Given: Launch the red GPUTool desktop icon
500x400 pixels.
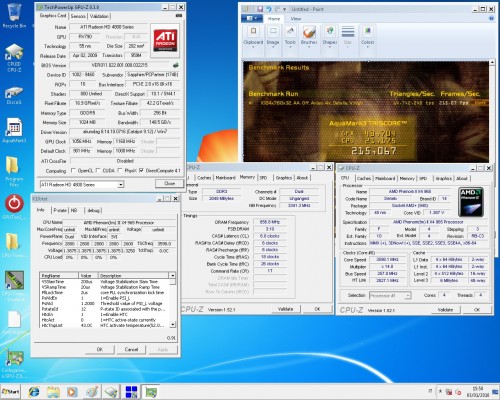Looking at the screenshot, I should point(14,207).
